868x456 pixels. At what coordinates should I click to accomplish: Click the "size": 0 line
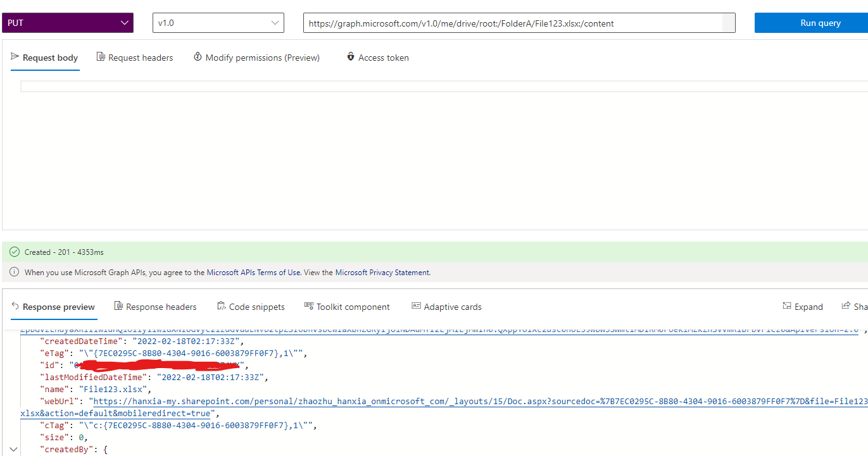63,438
